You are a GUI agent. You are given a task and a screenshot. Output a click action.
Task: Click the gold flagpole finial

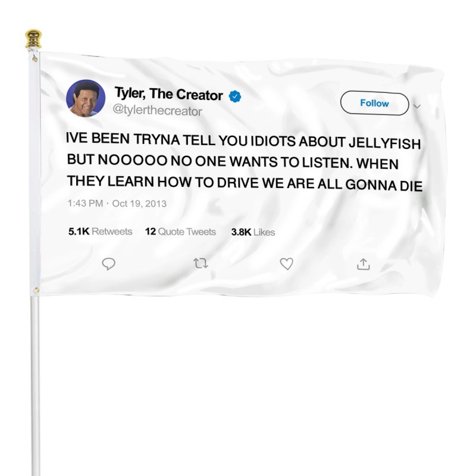point(33,39)
